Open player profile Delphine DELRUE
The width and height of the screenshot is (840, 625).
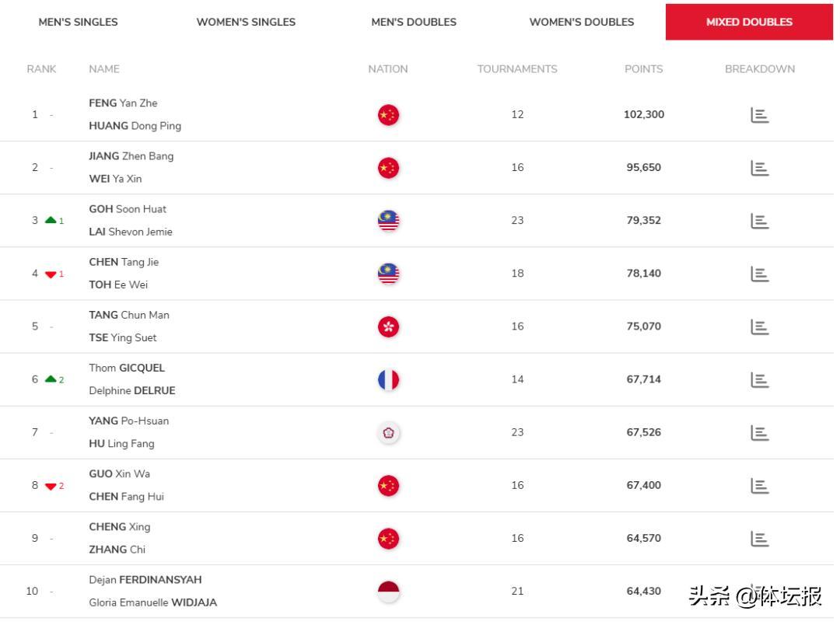click(x=131, y=391)
